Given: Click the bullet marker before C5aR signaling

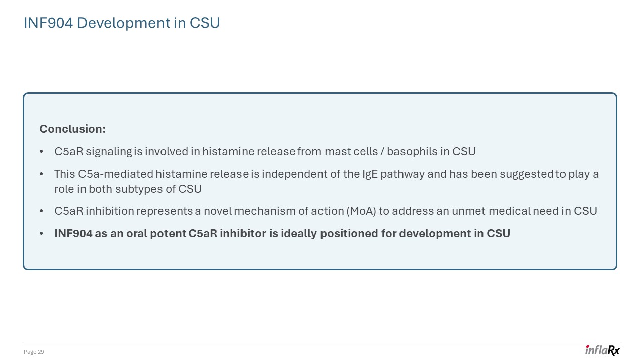Looking at the screenshot, I should click(x=41, y=152).
